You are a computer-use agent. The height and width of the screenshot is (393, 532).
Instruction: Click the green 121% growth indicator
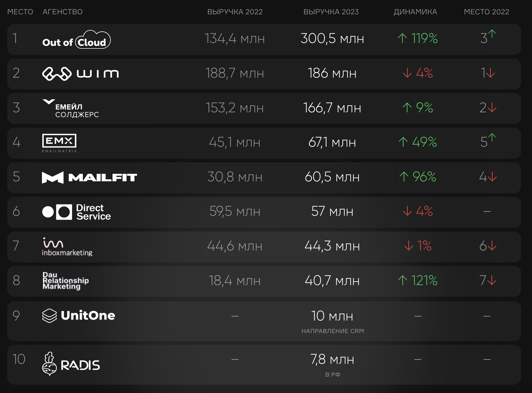point(418,280)
